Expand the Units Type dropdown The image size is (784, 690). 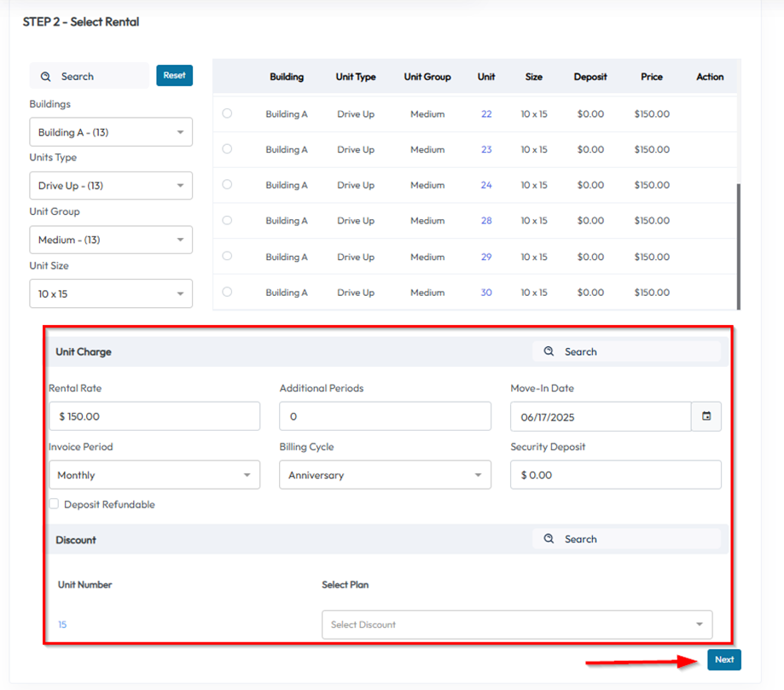(111, 186)
